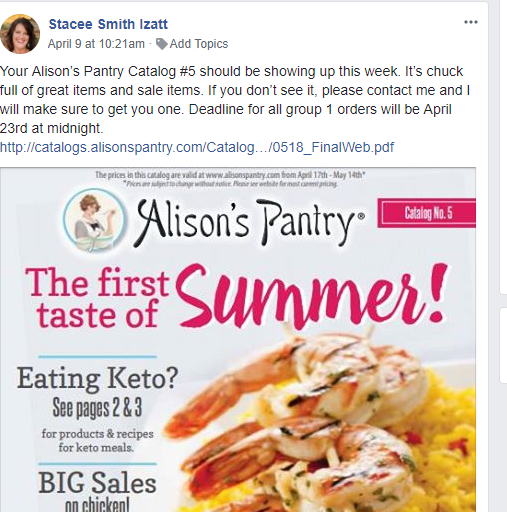Click the post text about Catalog #5
This screenshot has width=507, height=512.
click(235, 100)
